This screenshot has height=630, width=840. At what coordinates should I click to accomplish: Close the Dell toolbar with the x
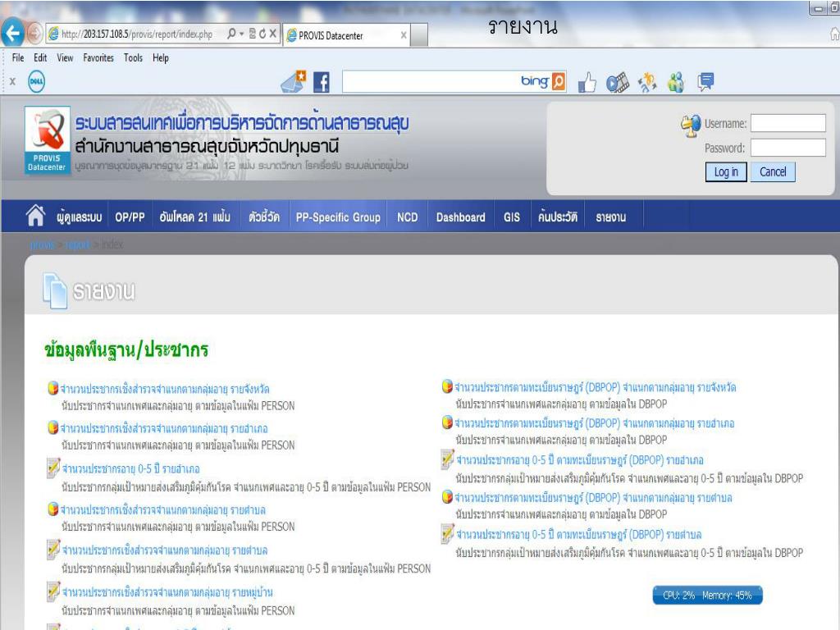pos(12,81)
